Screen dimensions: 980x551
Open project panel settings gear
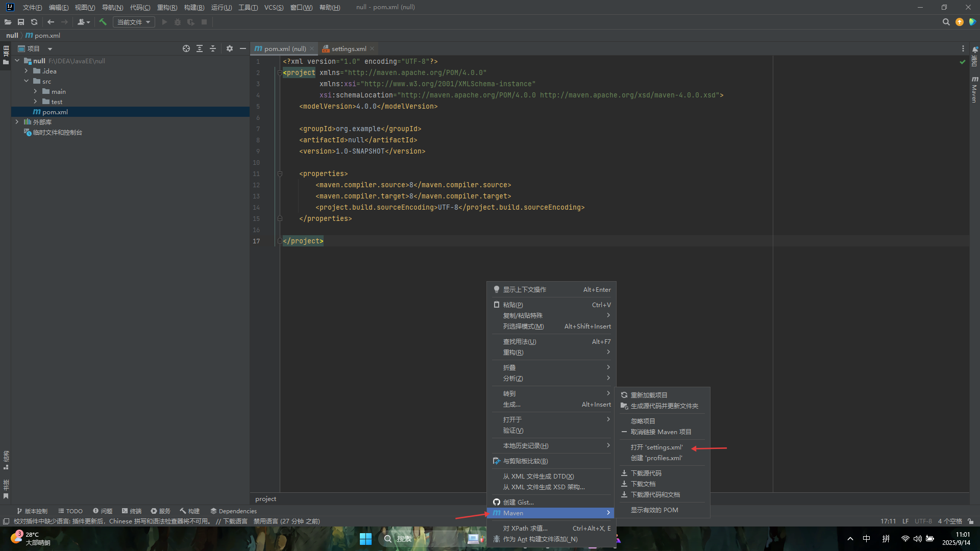[x=230, y=48]
